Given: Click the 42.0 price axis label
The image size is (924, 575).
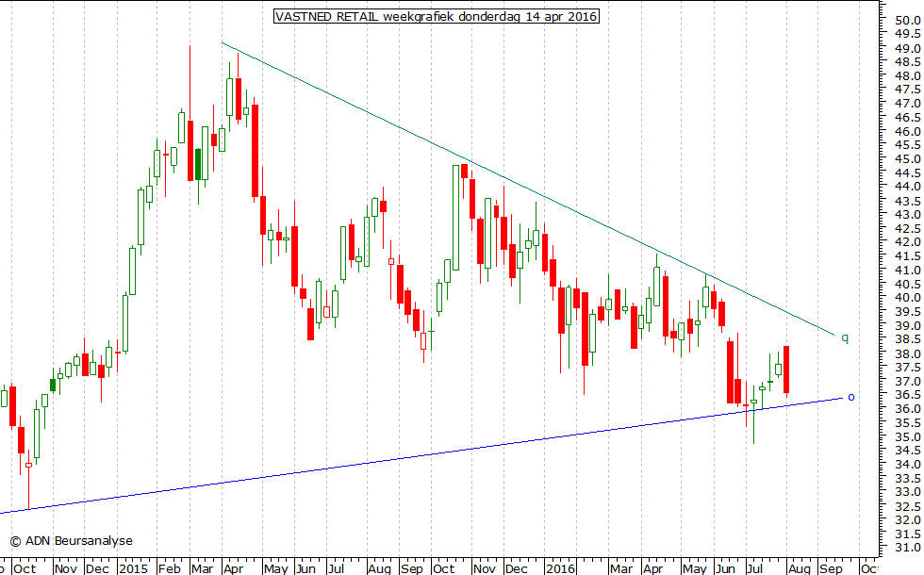Looking at the screenshot, I should [908, 242].
